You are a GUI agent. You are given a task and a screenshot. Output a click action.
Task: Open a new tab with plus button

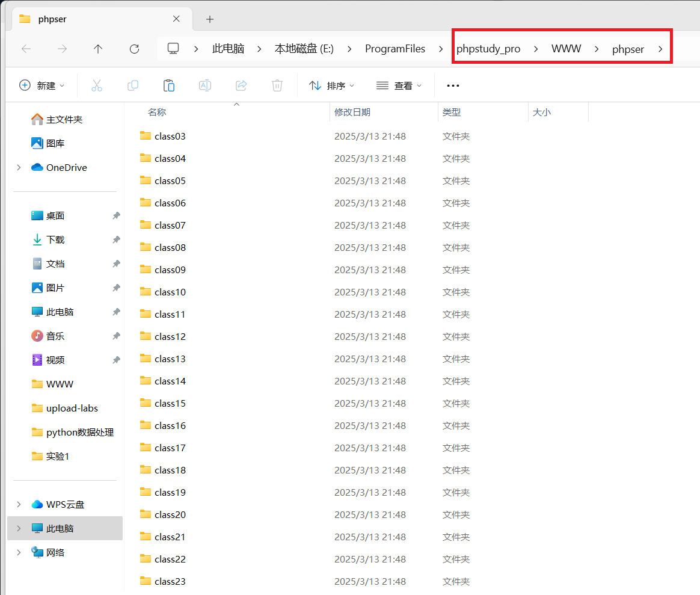coord(210,19)
